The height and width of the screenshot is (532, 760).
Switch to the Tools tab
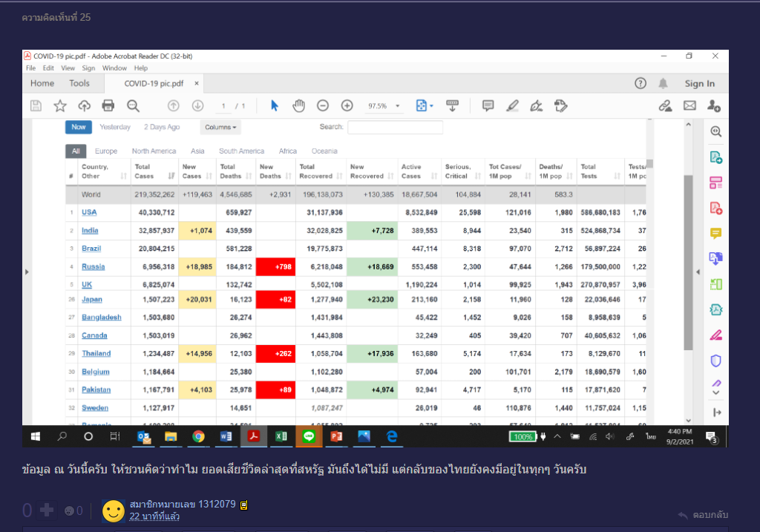click(79, 83)
